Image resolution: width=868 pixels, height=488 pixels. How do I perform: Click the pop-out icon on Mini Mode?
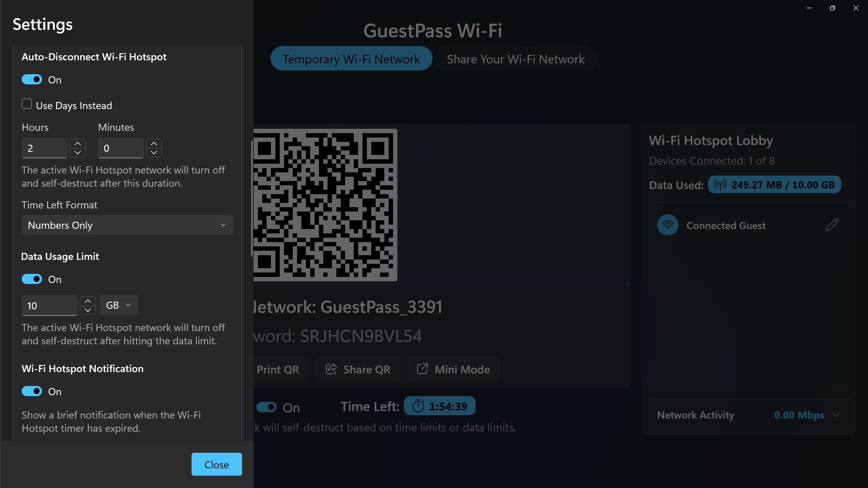coord(422,369)
